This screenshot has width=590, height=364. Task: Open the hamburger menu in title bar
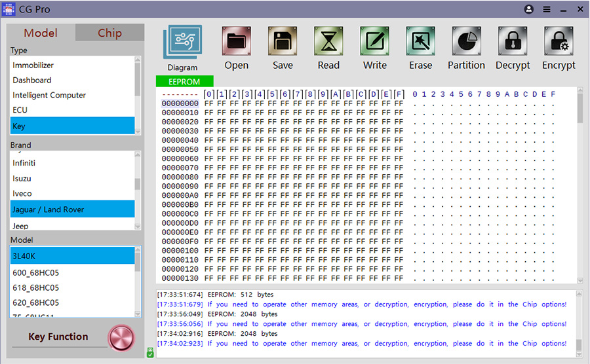(547, 10)
